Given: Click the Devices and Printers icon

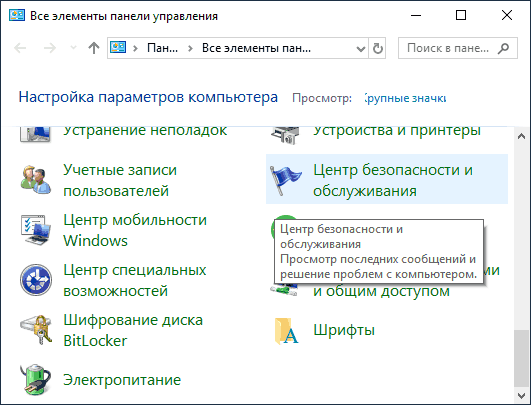Looking at the screenshot, I should (x=285, y=135).
